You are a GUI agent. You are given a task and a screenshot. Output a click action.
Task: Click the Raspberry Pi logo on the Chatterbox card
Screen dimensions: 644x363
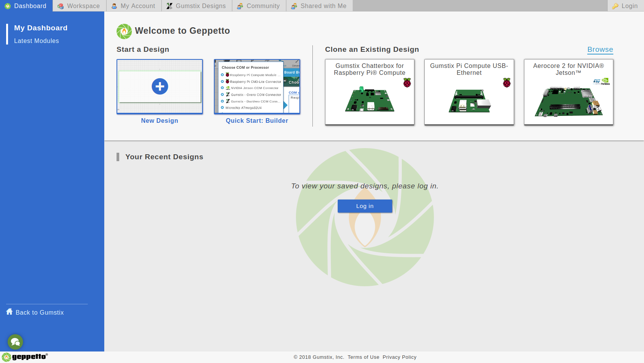[x=407, y=82]
